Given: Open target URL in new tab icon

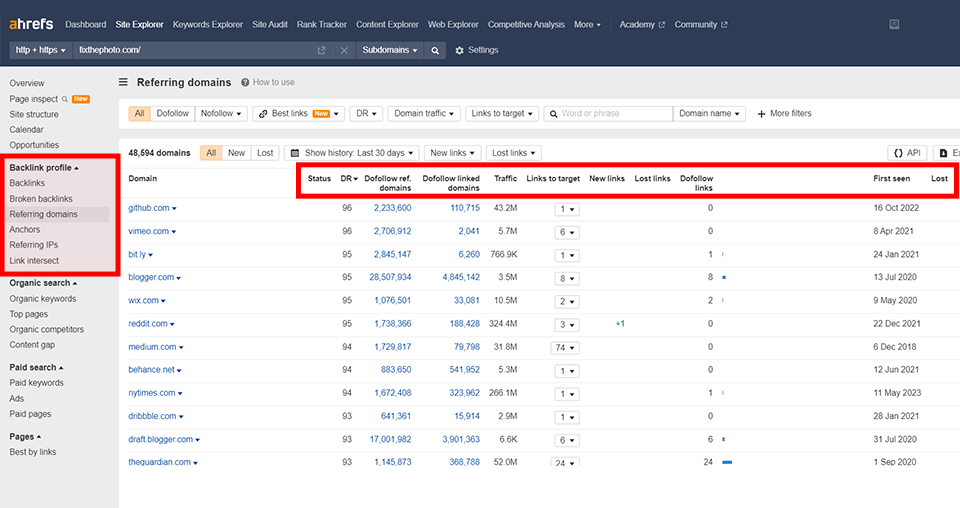Looking at the screenshot, I should [x=321, y=50].
